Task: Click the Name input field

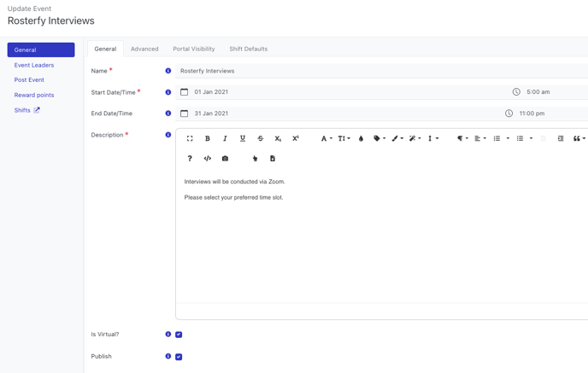Action: [381, 71]
